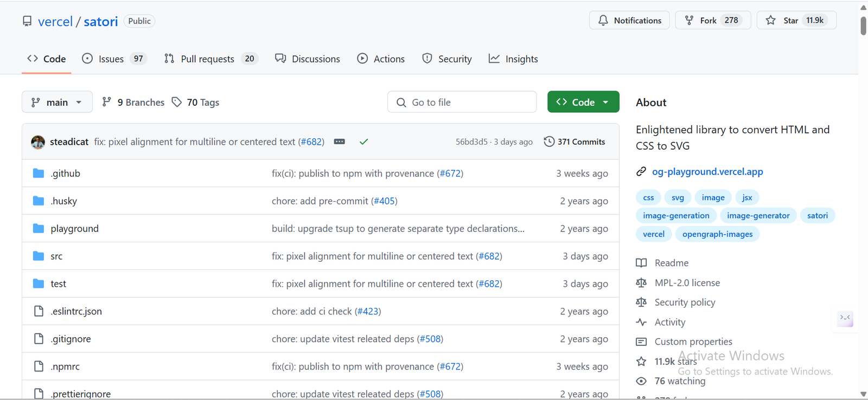Click the Notifications button

tap(629, 20)
